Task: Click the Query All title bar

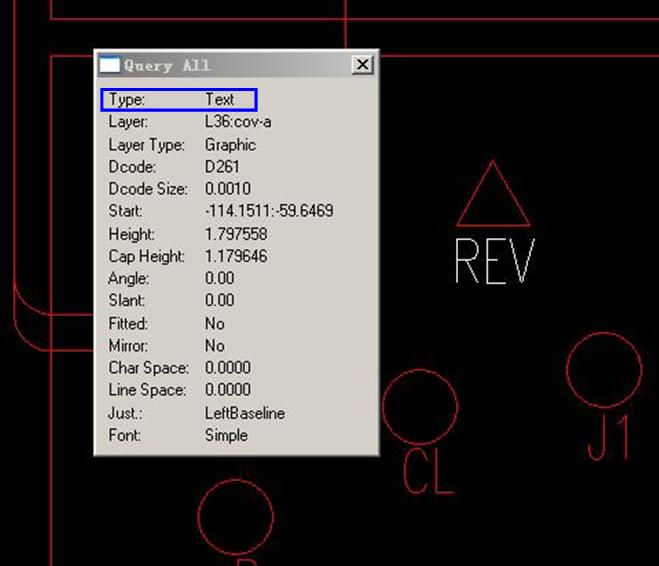Action: tap(237, 65)
